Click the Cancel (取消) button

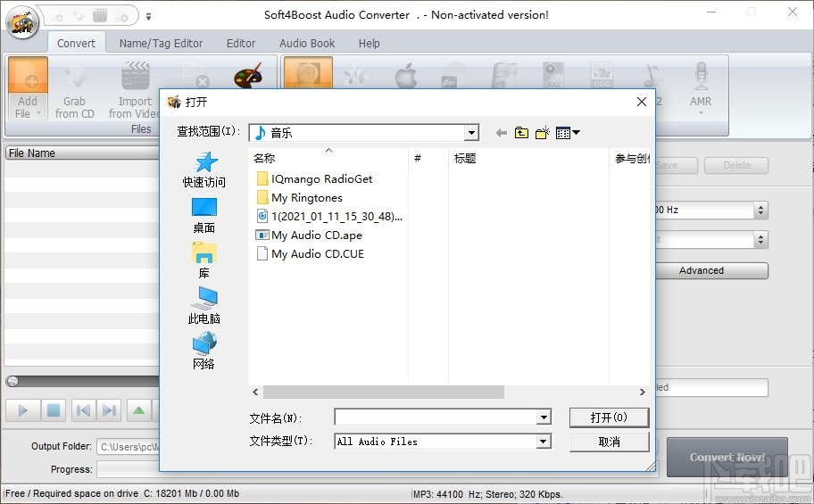click(x=609, y=442)
